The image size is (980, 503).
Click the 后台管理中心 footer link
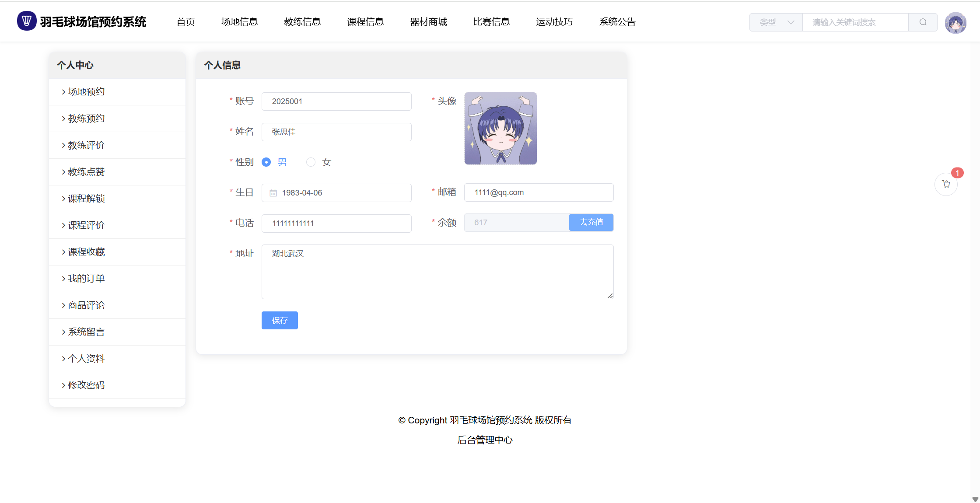coord(485,440)
